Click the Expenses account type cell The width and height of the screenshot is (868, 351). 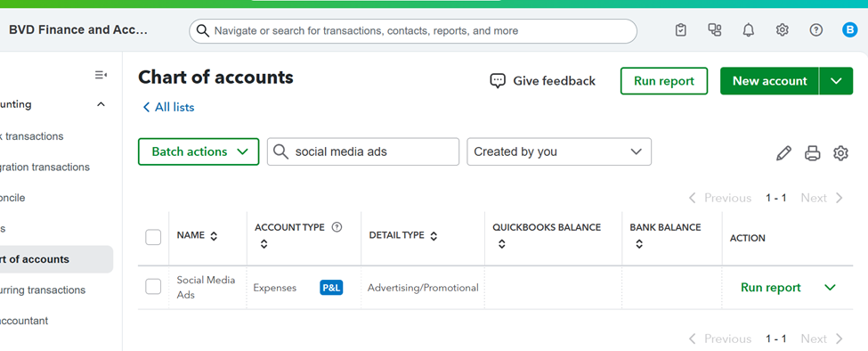tap(274, 288)
